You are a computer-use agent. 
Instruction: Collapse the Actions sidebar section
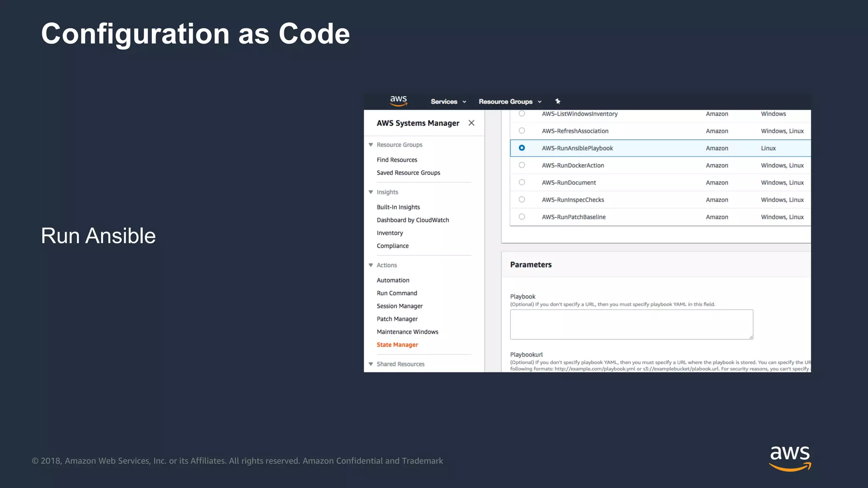tap(371, 265)
